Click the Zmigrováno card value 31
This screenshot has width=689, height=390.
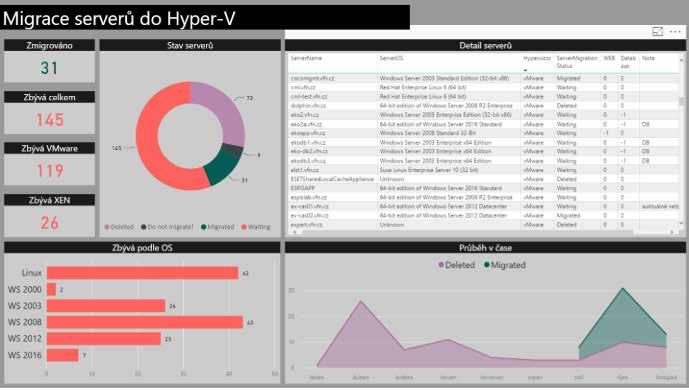tap(49, 68)
